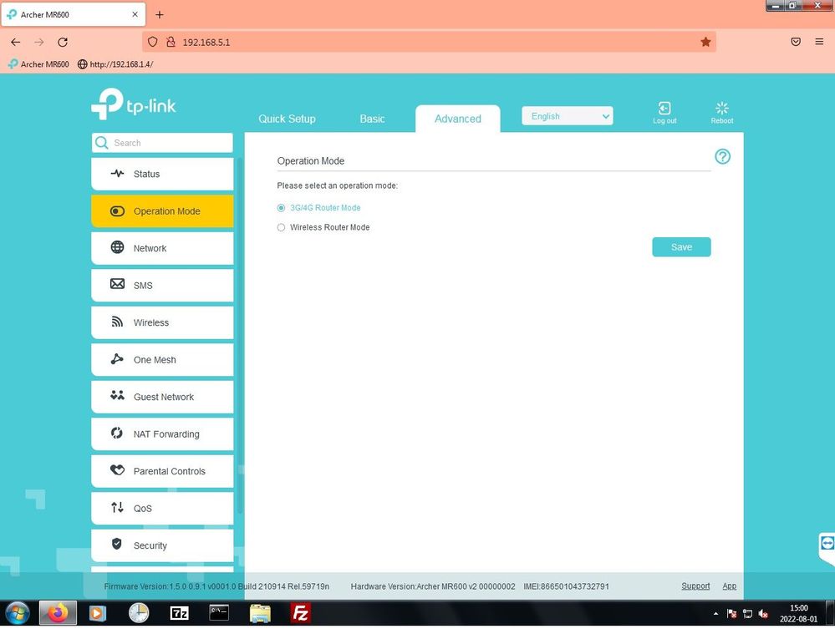Click the sidebar vertical scrollbar

240,334
